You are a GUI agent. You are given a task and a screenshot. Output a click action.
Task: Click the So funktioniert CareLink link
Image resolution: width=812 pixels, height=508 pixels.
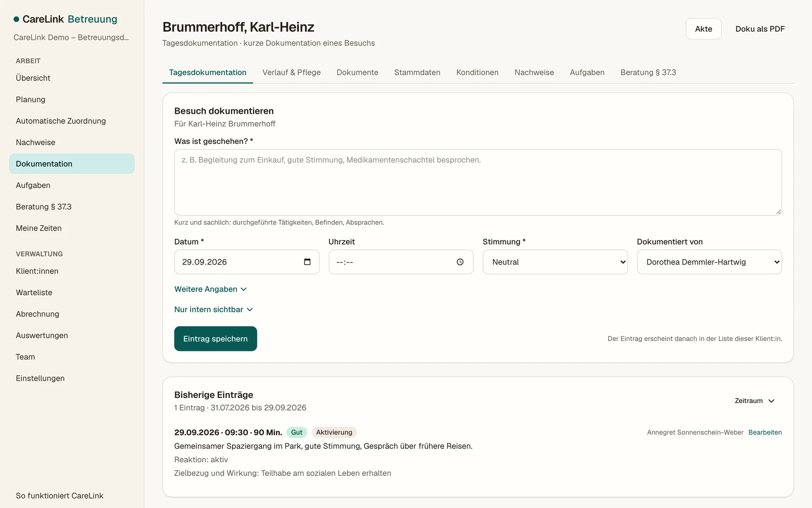coord(60,496)
